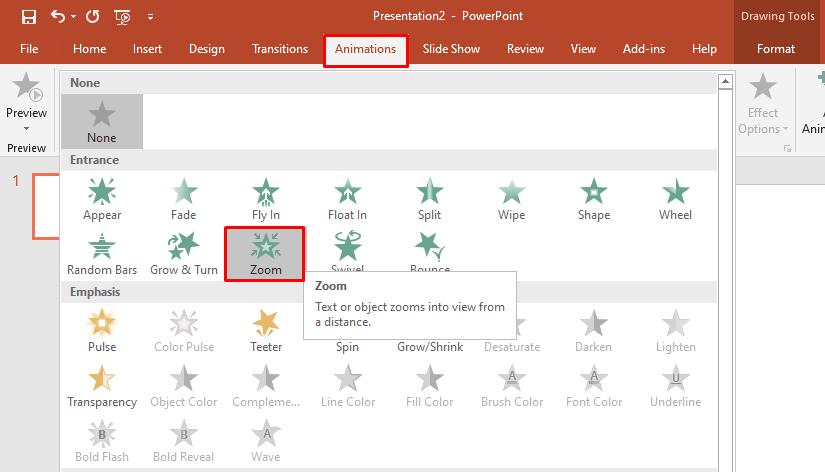Open Customize Quick Access Toolbar dropdown

pyautogui.click(x=150, y=17)
